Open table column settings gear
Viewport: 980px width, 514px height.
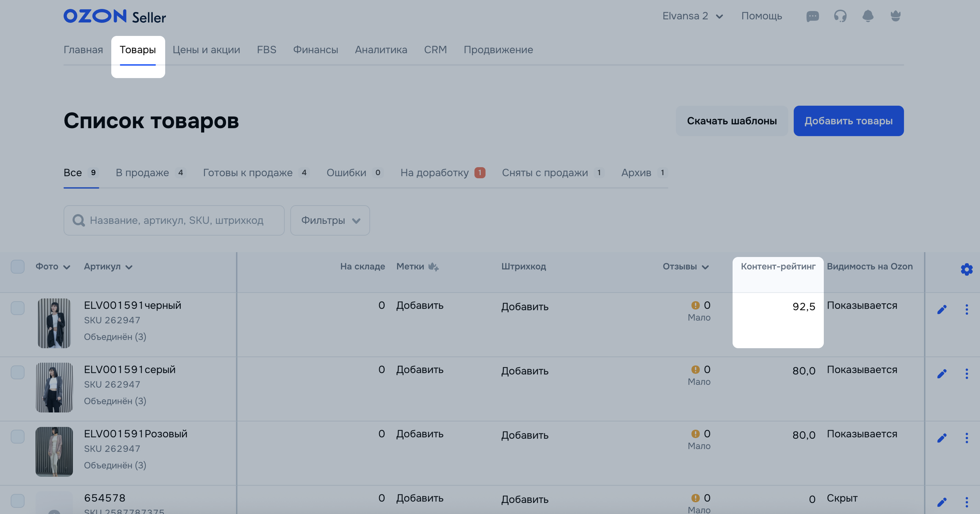coord(967,269)
